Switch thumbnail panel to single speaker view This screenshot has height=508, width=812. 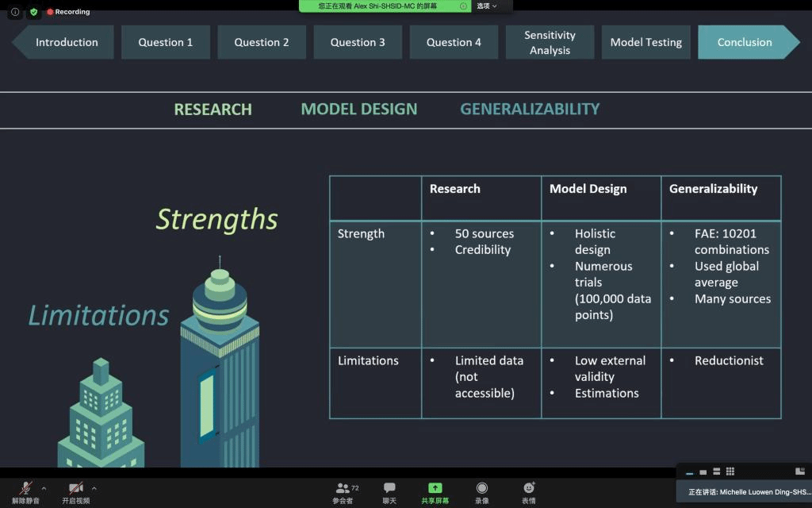tap(703, 472)
